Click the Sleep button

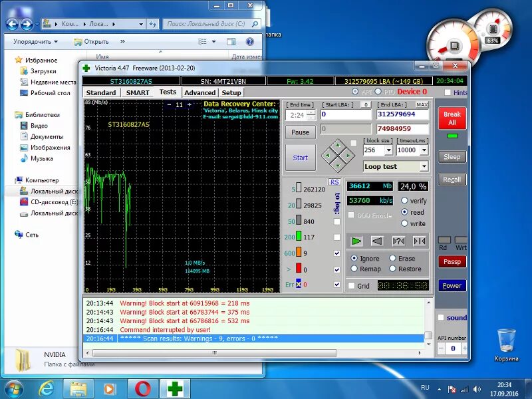(452, 157)
